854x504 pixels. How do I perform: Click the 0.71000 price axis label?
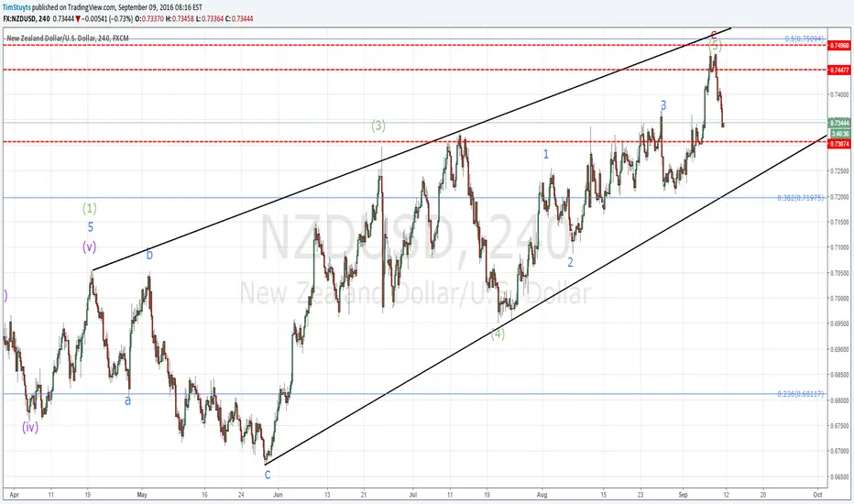tap(840, 247)
